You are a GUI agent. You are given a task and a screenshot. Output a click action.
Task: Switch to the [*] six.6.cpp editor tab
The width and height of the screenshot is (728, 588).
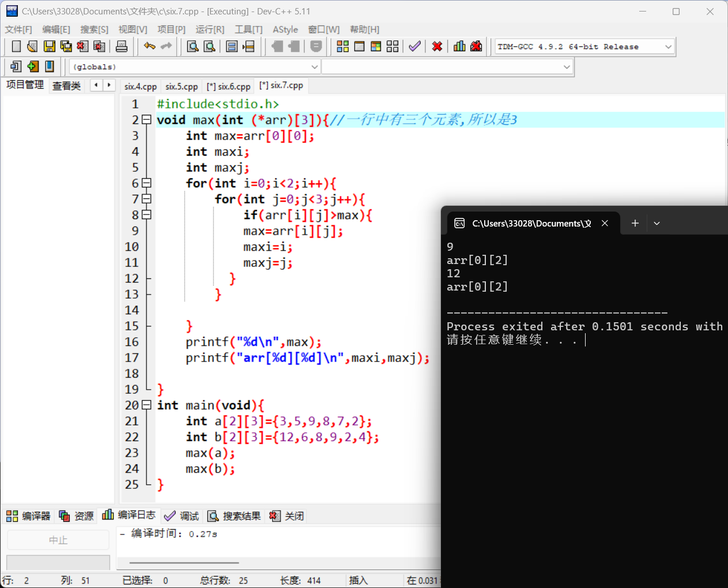coord(229,86)
